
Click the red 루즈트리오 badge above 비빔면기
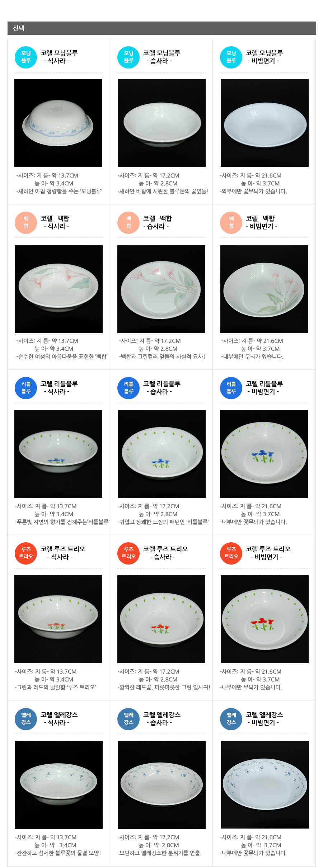(231, 553)
